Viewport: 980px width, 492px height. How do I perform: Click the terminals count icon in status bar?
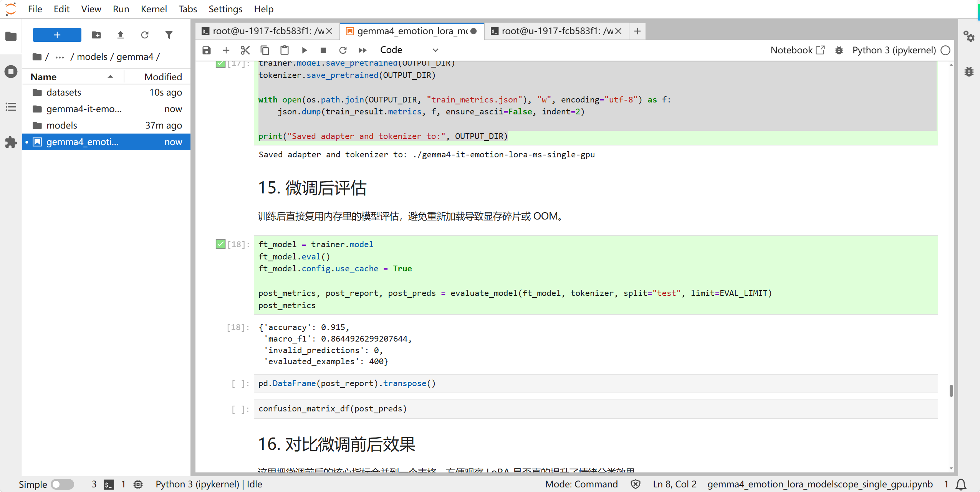[x=109, y=484]
